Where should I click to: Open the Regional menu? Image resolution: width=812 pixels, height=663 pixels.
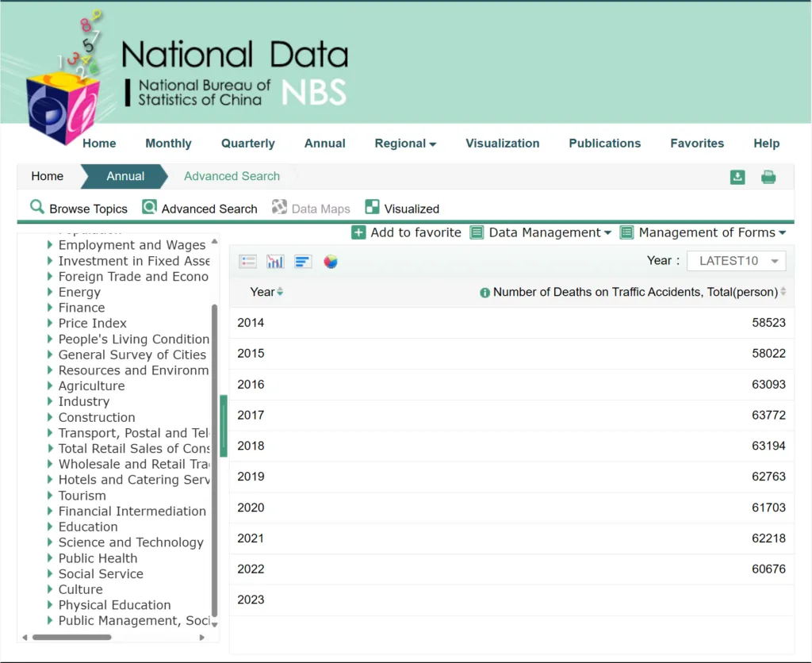click(405, 144)
